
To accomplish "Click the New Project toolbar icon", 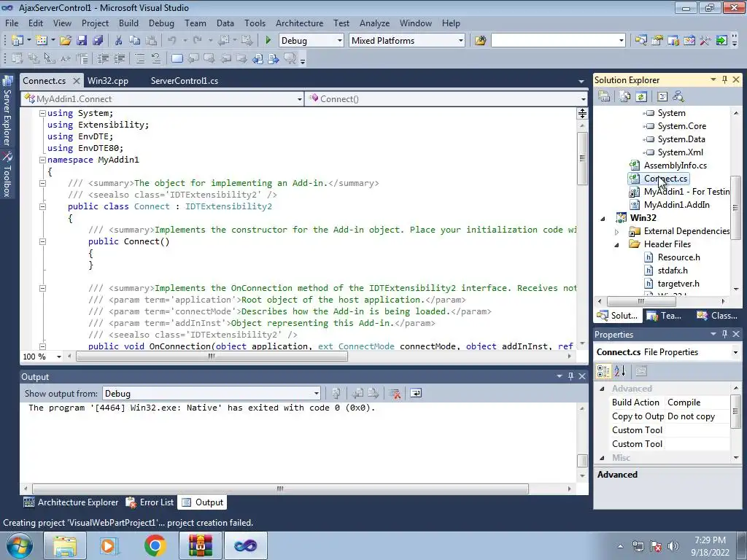I will (x=18, y=41).
